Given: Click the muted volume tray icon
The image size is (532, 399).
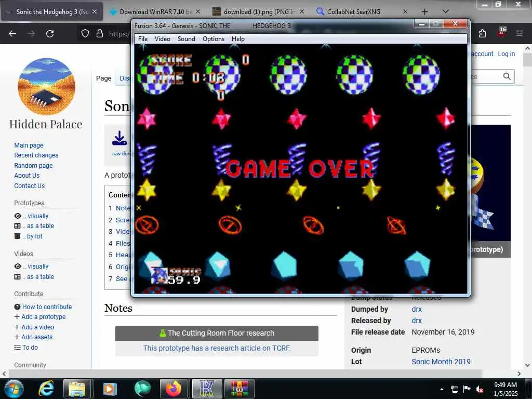Looking at the screenshot, I should (x=480, y=389).
